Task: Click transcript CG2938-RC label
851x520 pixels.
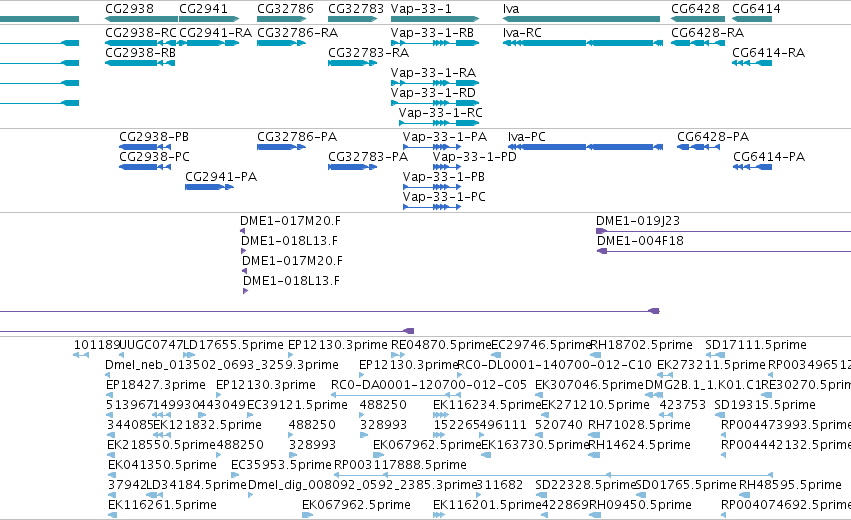Action: (x=141, y=33)
